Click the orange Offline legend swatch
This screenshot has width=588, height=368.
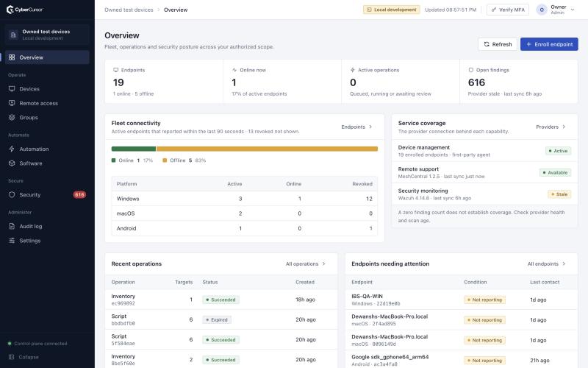pos(165,160)
